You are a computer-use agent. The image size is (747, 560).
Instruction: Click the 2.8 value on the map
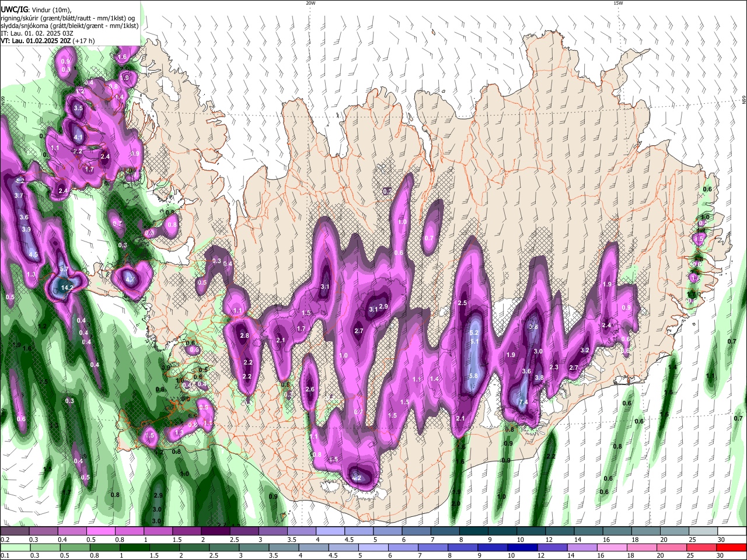[245, 336]
